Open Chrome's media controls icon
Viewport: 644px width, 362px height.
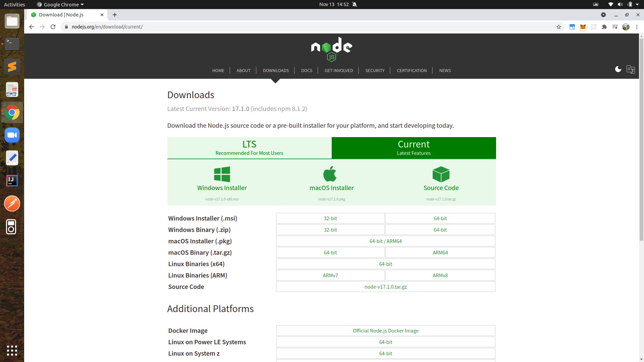tap(615, 26)
